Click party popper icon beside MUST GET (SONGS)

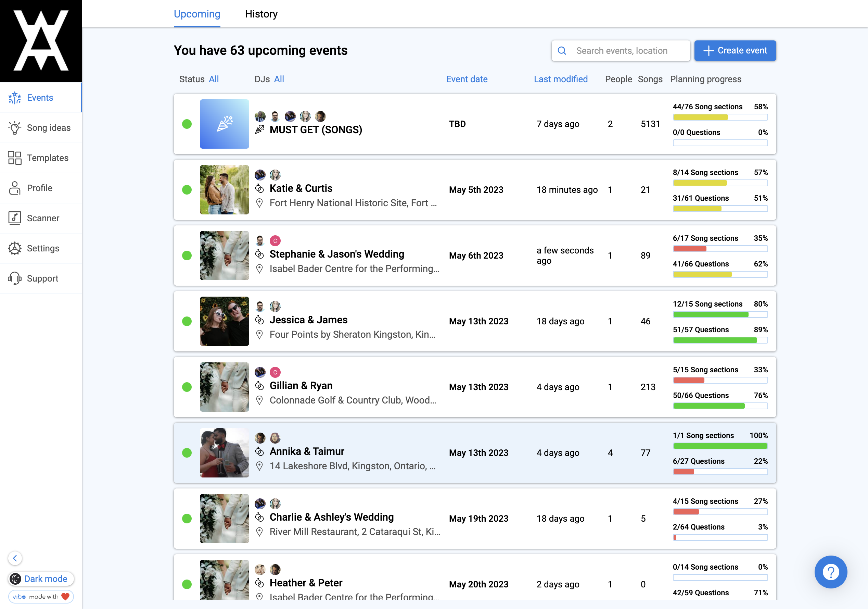(259, 130)
